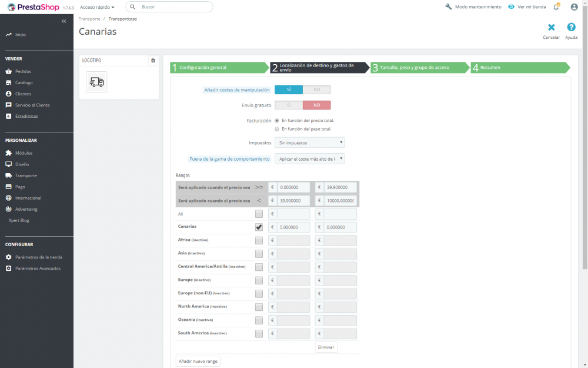
Task: Click the first range lower bound 0.000000 field
Action: 293,187
